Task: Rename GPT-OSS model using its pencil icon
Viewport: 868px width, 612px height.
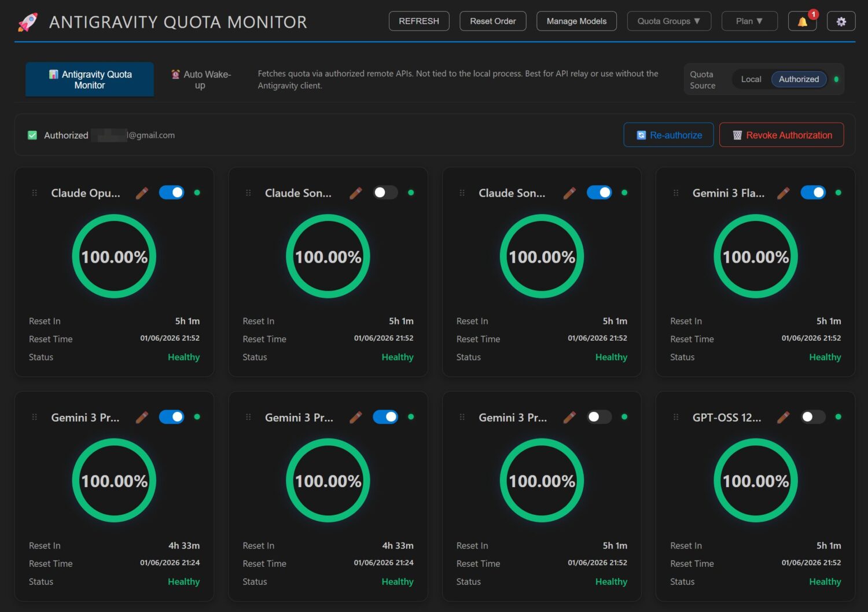Action: 783,417
